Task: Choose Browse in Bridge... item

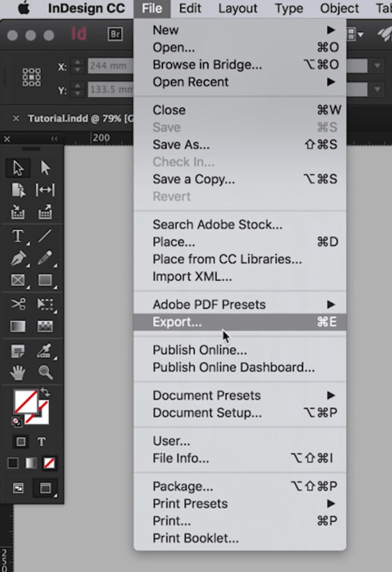Action: point(239,65)
